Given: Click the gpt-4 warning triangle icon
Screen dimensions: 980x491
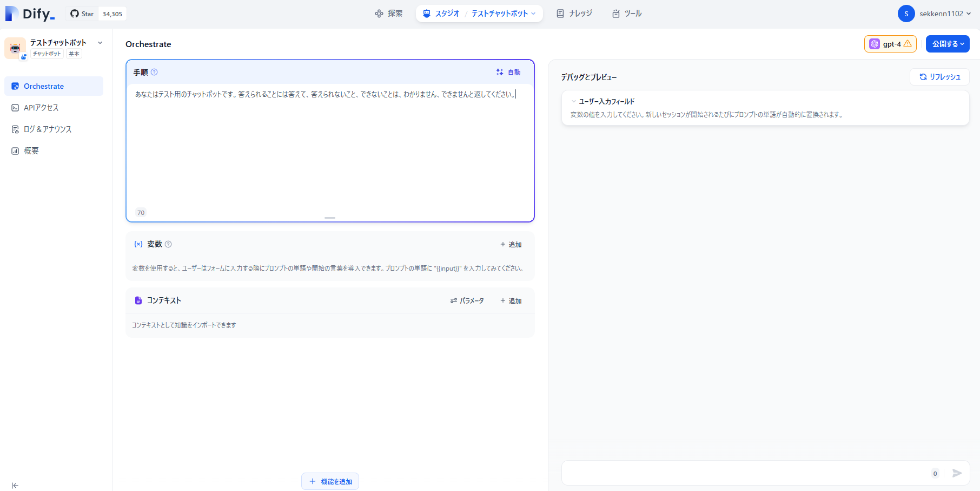Looking at the screenshot, I should tap(908, 44).
